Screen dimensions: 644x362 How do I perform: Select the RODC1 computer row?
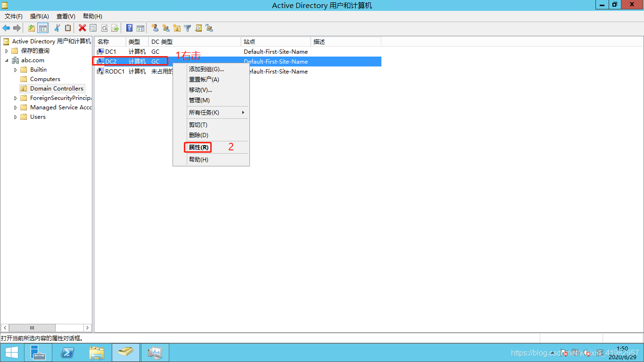click(x=238, y=71)
